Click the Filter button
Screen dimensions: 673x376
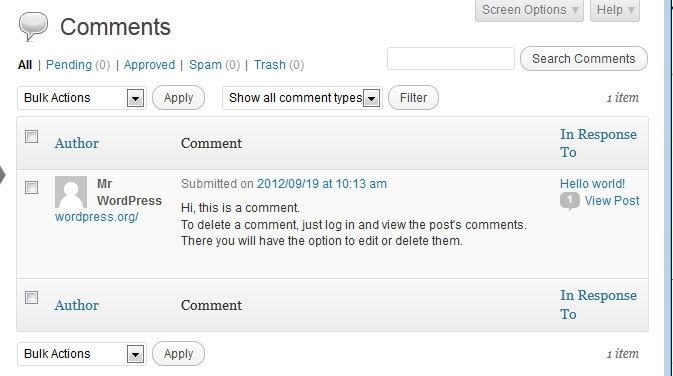point(413,98)
